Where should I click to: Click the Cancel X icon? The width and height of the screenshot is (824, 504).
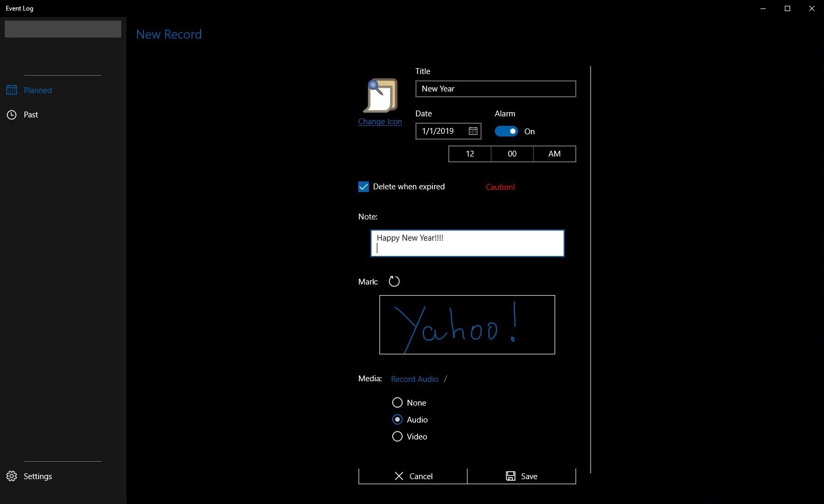pyautogui.click(x=399, y=476)
